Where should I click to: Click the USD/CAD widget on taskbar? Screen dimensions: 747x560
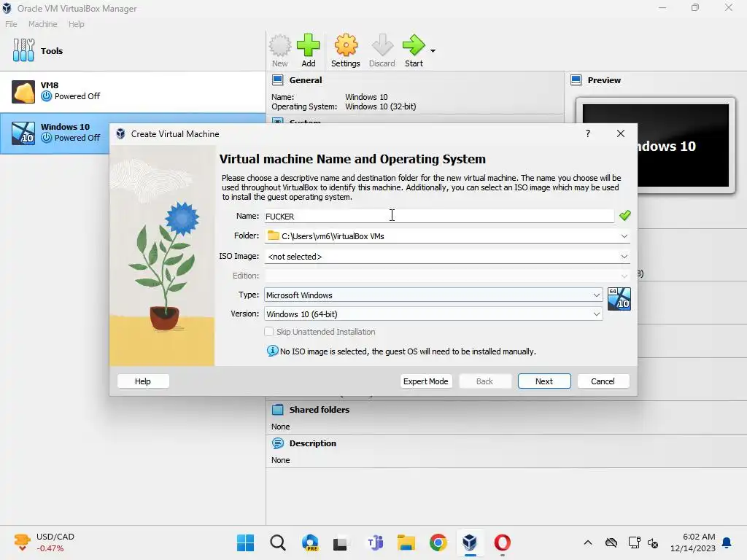46,542
